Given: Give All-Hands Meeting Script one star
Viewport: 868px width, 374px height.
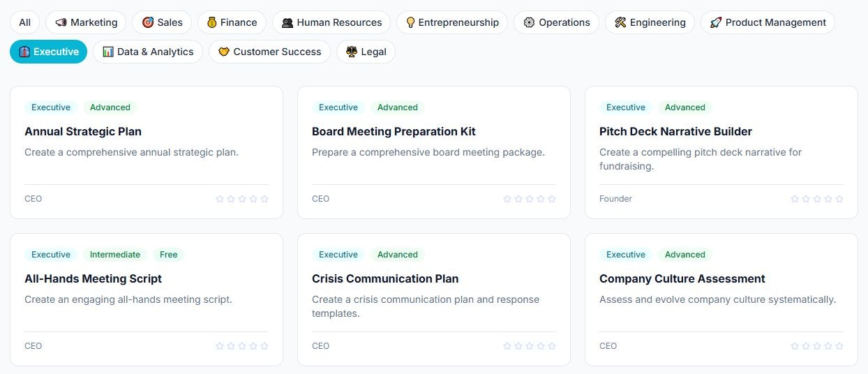Looking at the screenshot, I should [220, 346].
